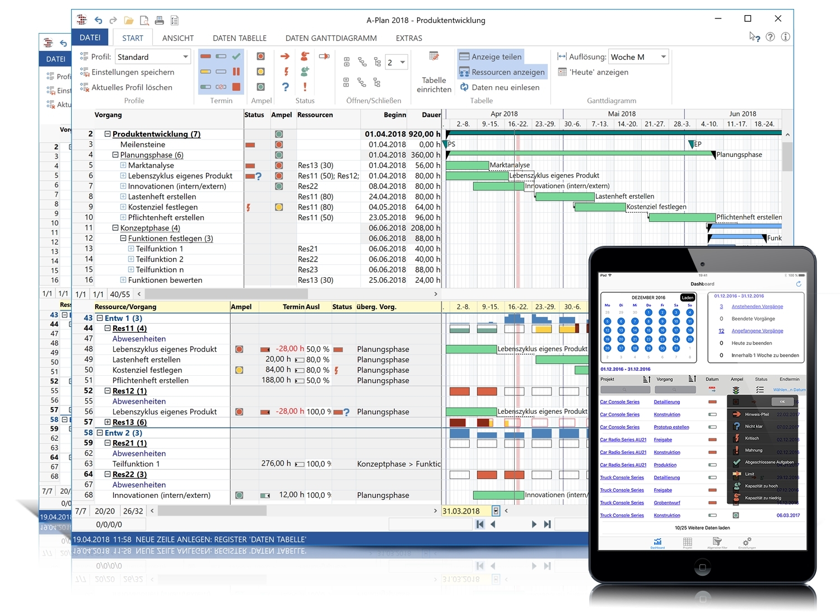Tap the Anstehenden Vorgänge link on iPad
Image resolution: width=840 pixels, height=616 pixels.
tap(757, 306)
